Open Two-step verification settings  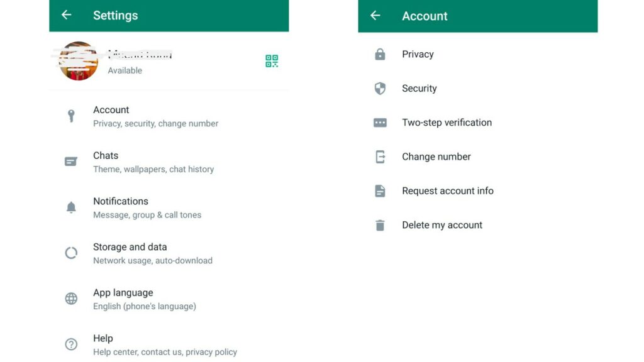447,123
